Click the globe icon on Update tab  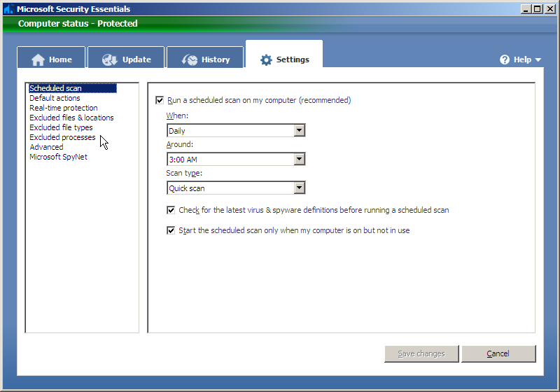(x=109, y=59)
